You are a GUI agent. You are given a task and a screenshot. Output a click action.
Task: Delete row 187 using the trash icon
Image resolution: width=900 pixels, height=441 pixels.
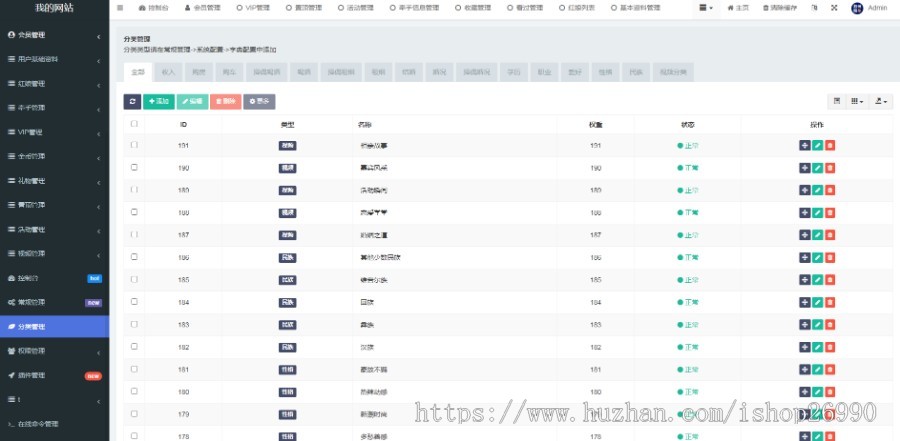[830, 235]
